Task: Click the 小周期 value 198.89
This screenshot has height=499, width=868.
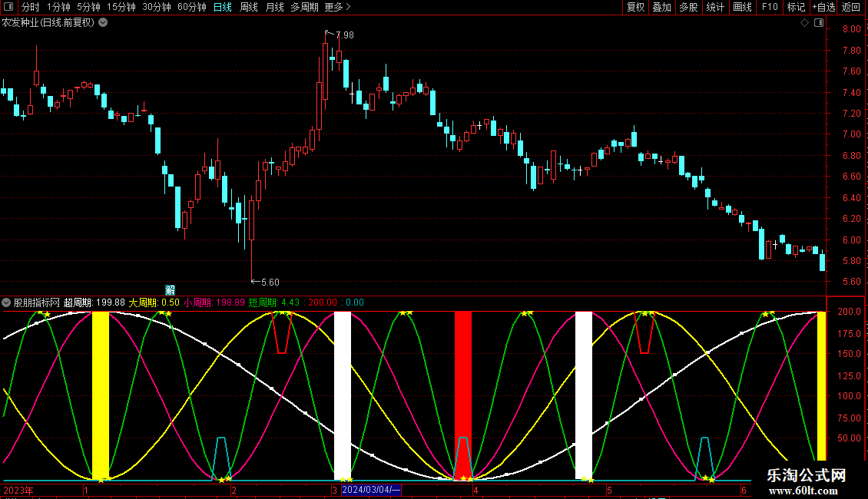Action: [x=230, y=302]
